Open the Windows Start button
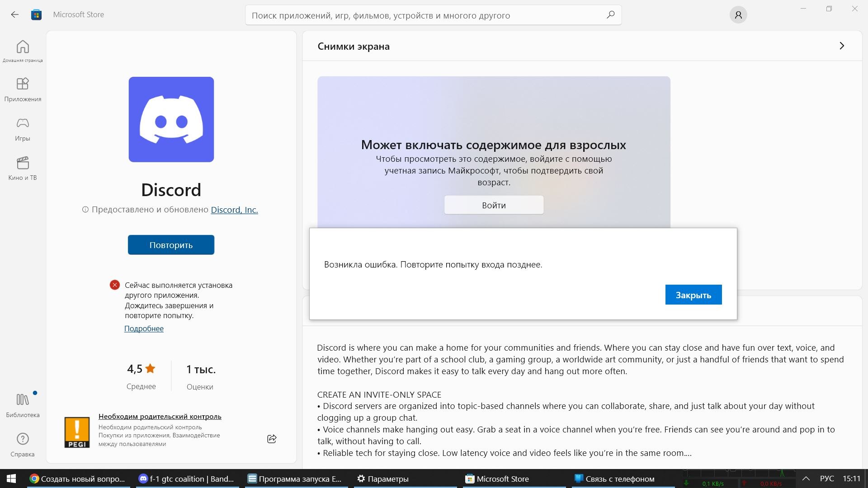This screenshot has width=868, height=488. tap(11, 479)
